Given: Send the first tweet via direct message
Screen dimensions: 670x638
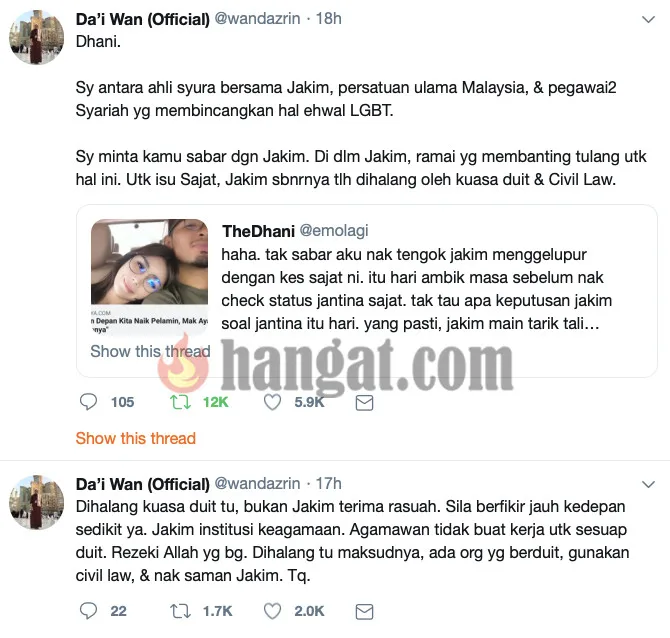Looking at the screenshot, I should coord(364,403).
